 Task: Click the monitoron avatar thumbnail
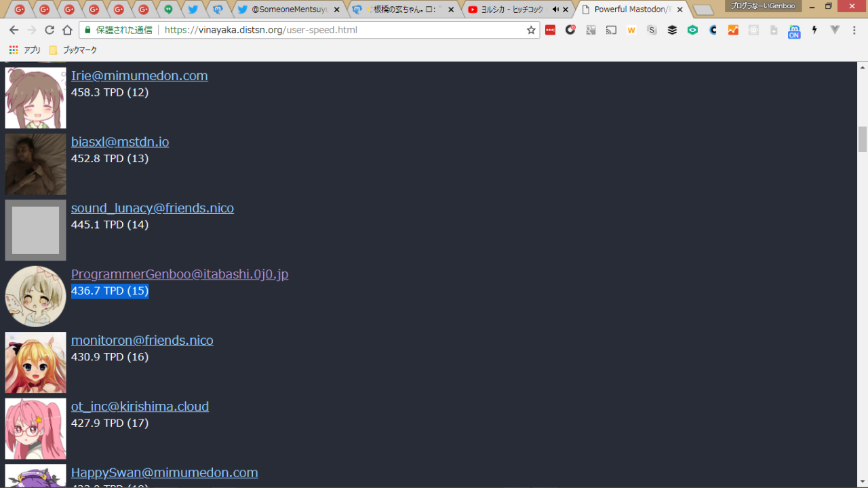(35, 362)
